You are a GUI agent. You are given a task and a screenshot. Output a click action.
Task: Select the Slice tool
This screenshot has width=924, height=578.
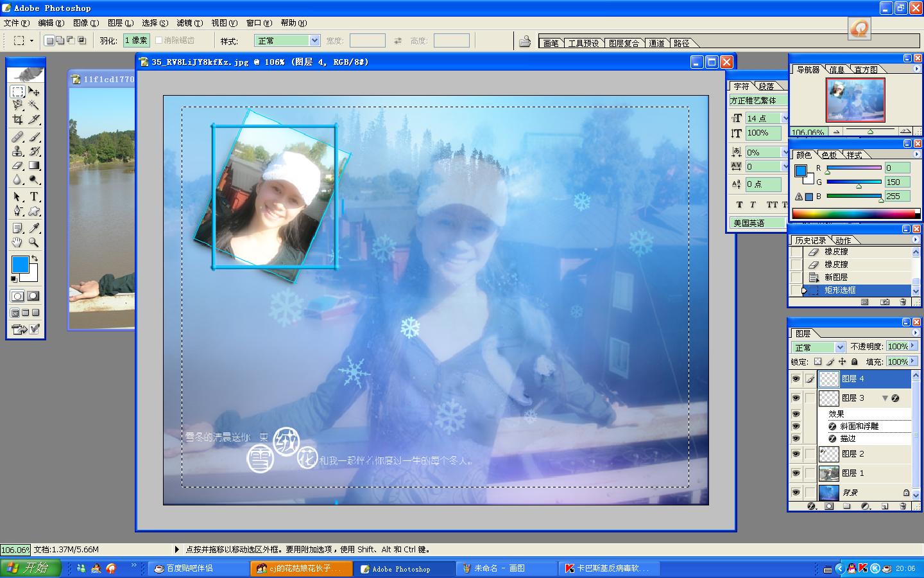34,119
